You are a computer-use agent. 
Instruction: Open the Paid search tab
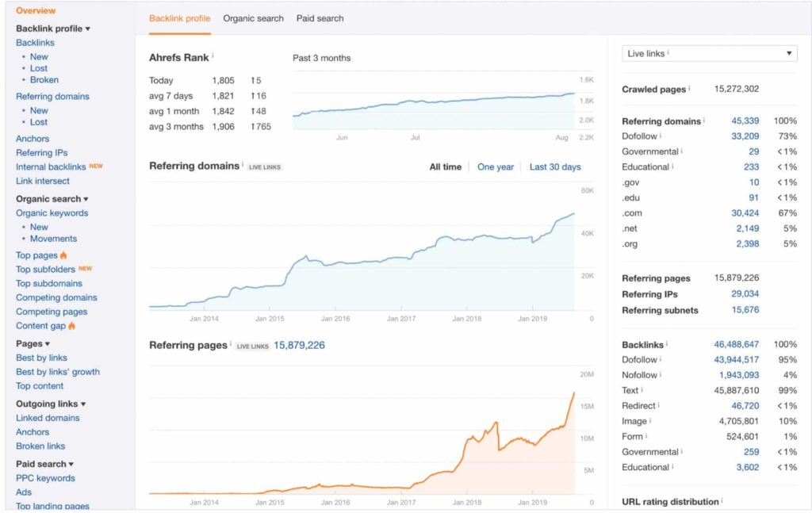point(320,18)
